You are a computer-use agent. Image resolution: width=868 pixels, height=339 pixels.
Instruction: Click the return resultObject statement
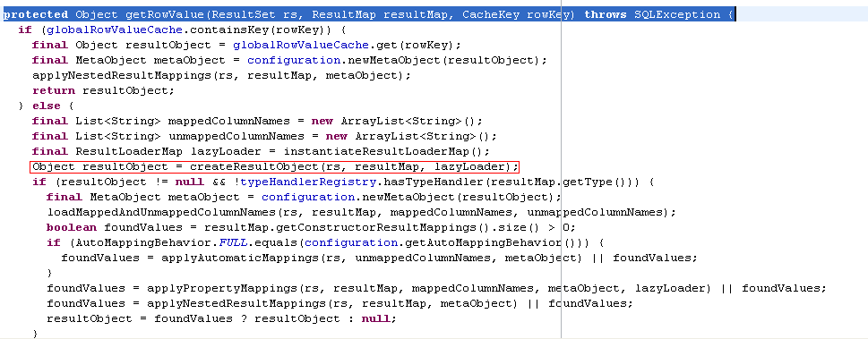[x=104, y=90]
